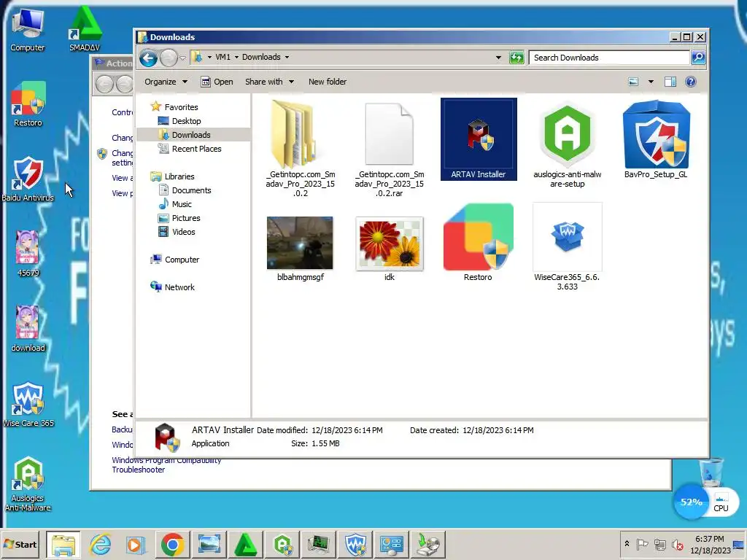The image size is (747, 560).
Task: Open the recent pages dropdown arrow
Action: (182, 58)
